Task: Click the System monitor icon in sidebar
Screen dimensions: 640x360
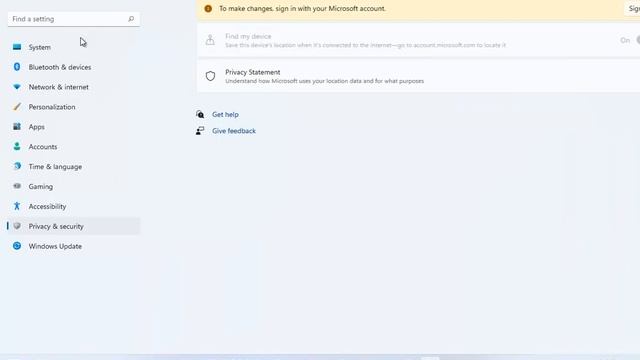Action: 17,47
